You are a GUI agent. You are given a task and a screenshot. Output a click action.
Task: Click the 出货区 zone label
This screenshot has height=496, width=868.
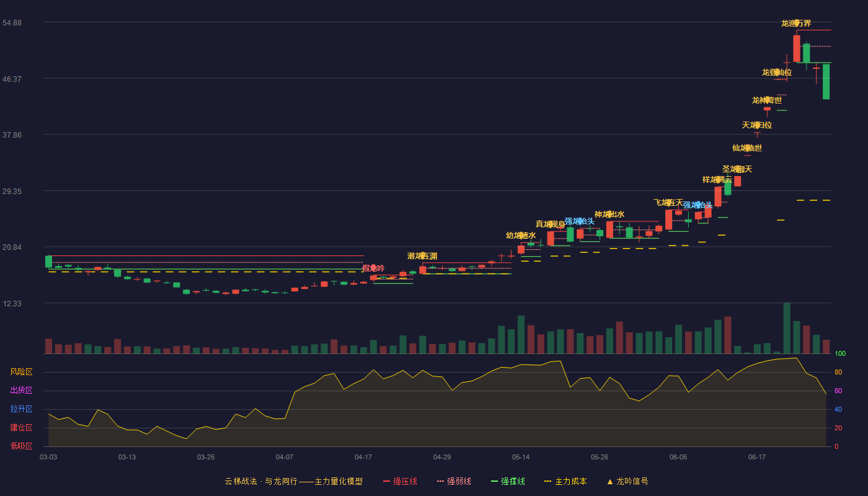click(x=22, y=391)
